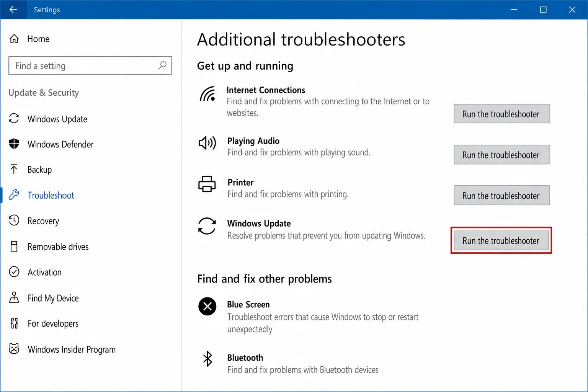
Task: Select the Playing Audio troubleshooter title
Action: point(253,141)
